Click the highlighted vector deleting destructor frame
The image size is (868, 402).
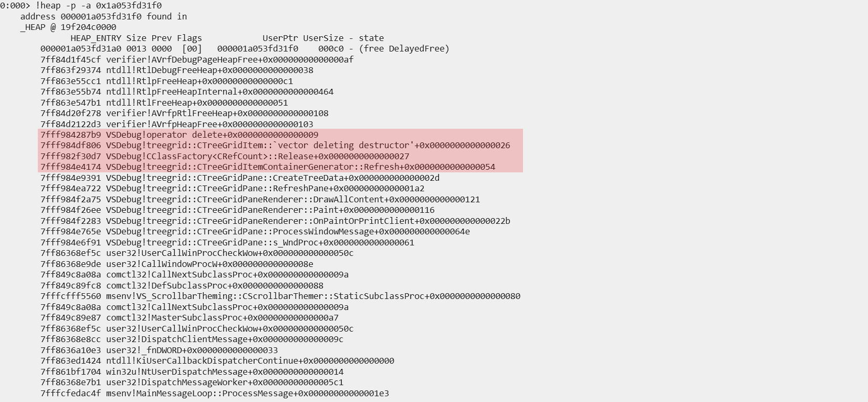(275, 146)
